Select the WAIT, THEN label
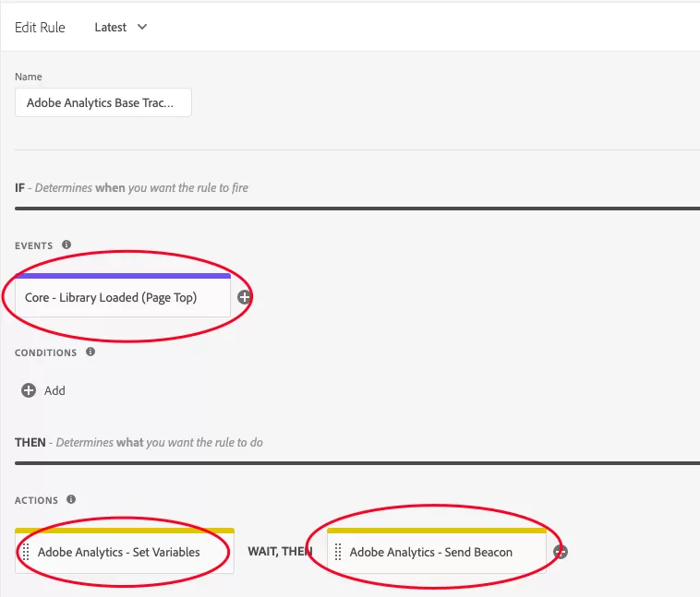 click(x=281, y=552)
